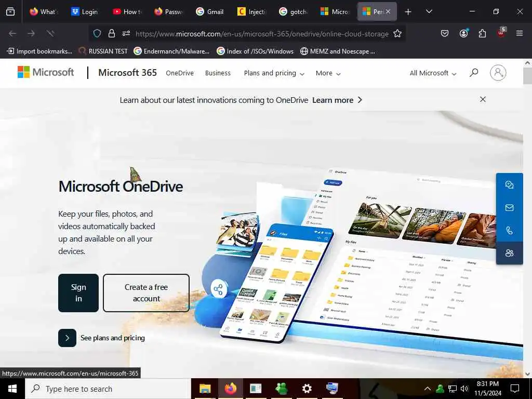Show site security padlock info

coord(112,33)
